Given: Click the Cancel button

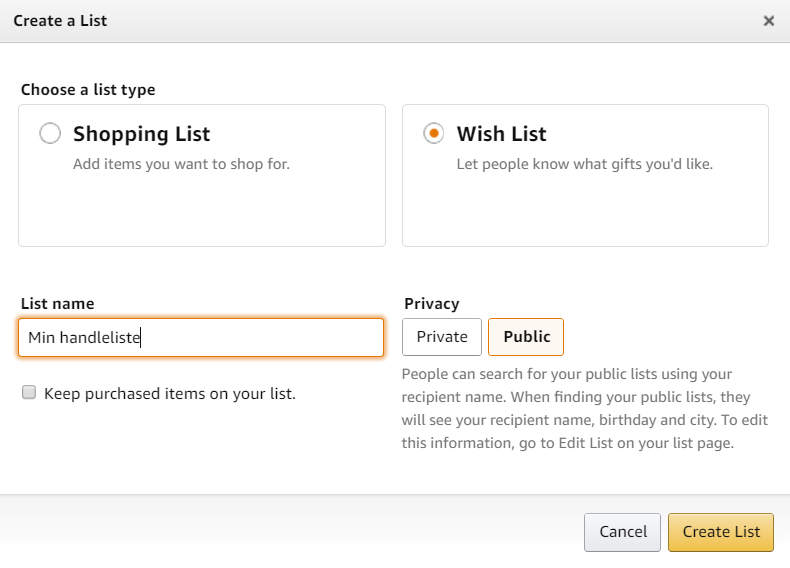Looking at the screenshot, I should (622, 532).
